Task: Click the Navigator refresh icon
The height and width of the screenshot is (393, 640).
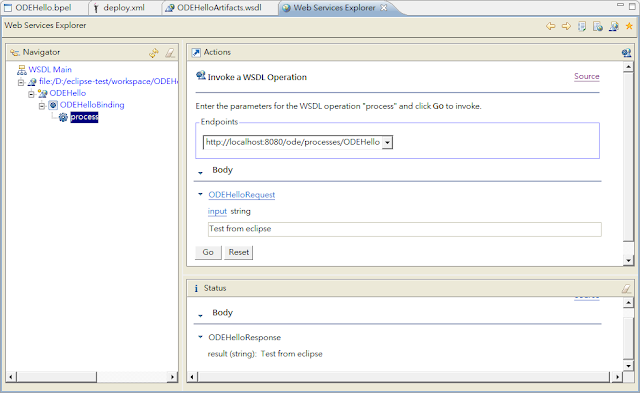Action: coord(154,53)
